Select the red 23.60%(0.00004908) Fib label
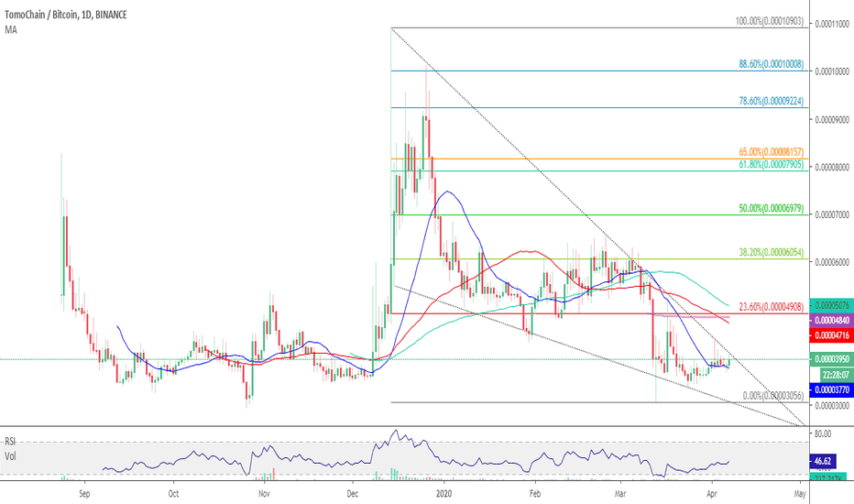Screen dimensions: 854x504 point(771,307)
